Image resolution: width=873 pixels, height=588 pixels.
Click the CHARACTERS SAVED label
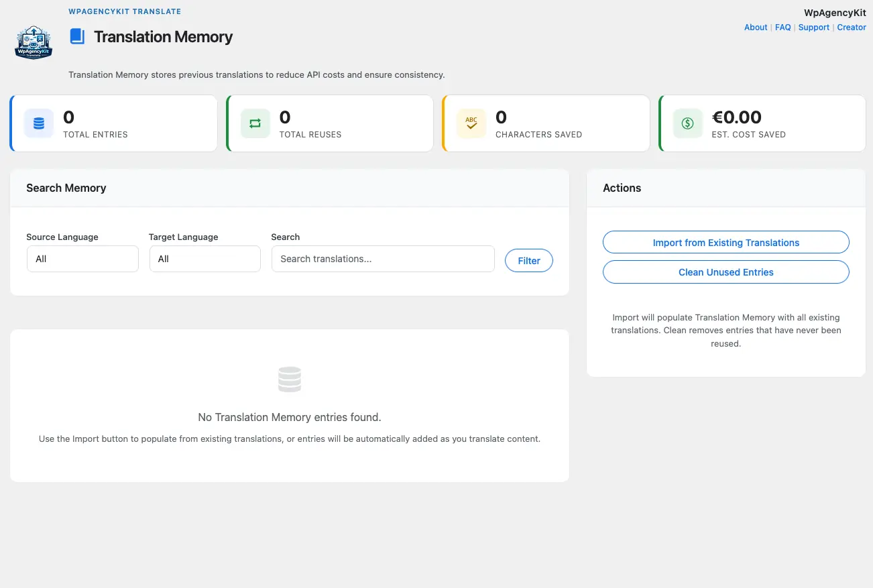pos(538,135)
